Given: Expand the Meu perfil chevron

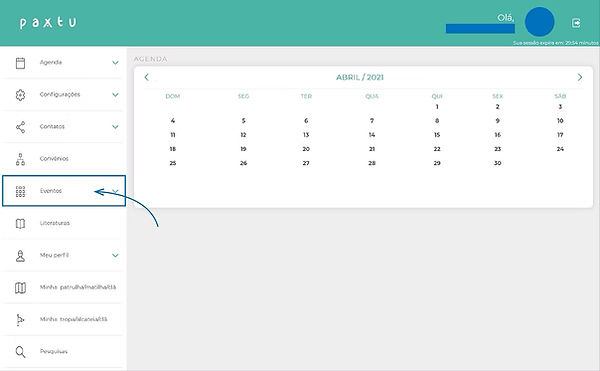Looking at the screenshot, I should point(115,255).
